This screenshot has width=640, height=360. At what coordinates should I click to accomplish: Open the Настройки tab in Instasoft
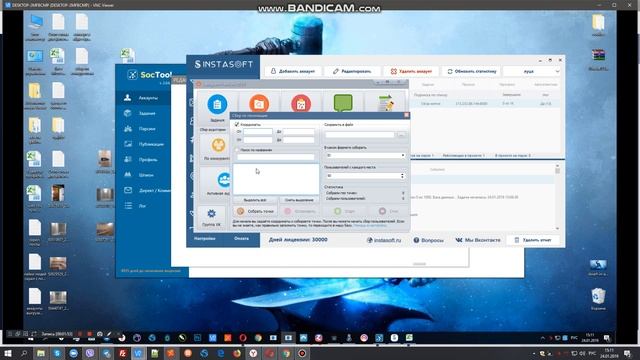(205, 238)
